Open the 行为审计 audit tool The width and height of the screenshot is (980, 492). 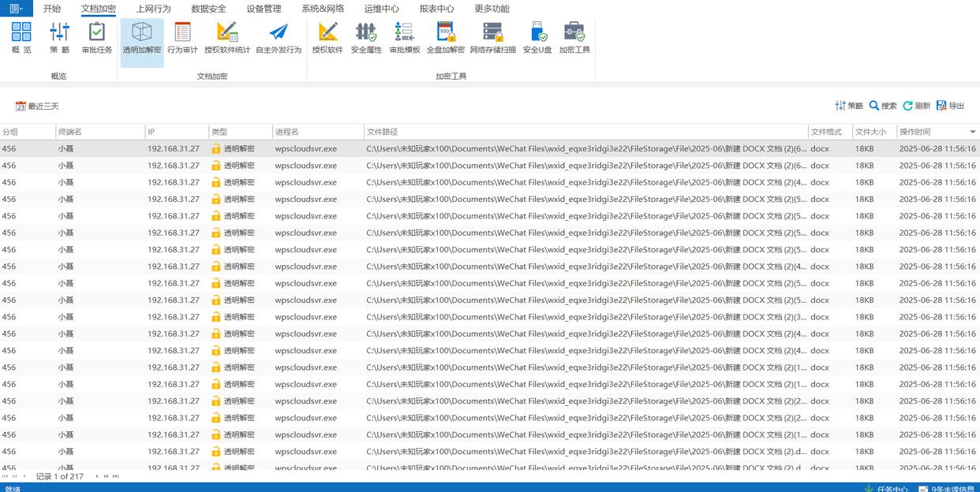(182, 38)
